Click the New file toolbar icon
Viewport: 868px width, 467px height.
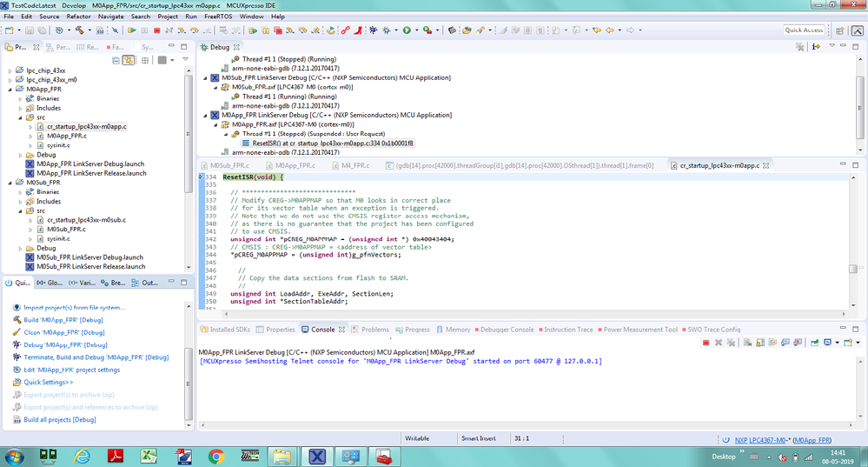(10, 30)
